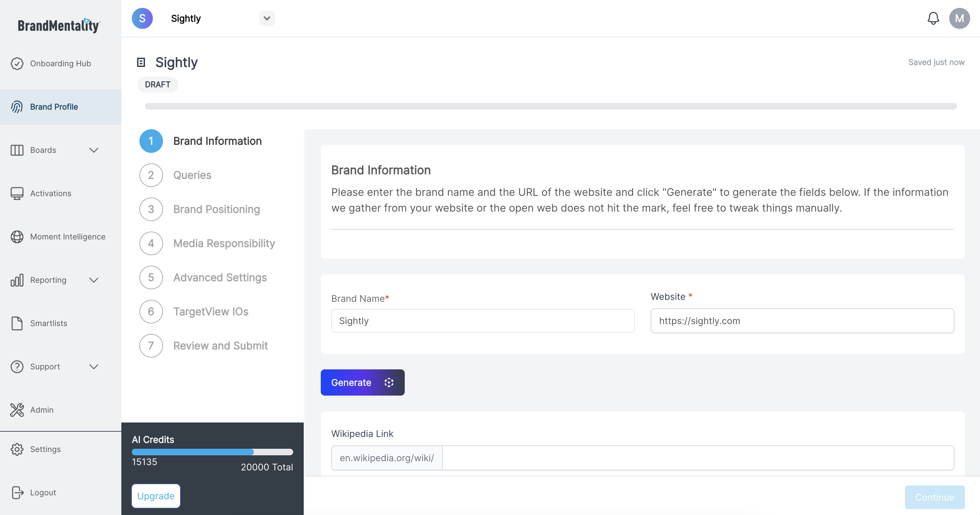The image size is (980, 515).
Task: Expand the Boards submenu chevron
Action: [x=93, y=150]
